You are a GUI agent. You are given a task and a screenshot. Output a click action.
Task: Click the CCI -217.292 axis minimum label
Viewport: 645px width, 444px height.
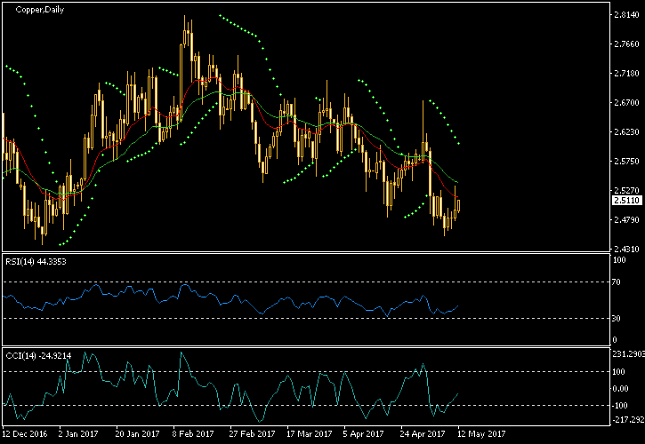pos(629,420)
